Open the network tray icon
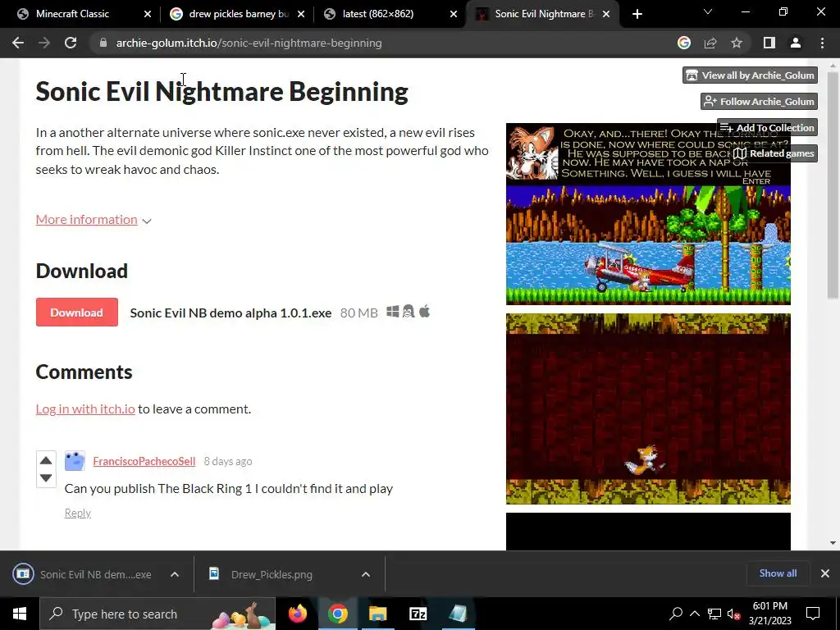The height and width of the screenshot is (630, 840). click(x=714, y=614)
